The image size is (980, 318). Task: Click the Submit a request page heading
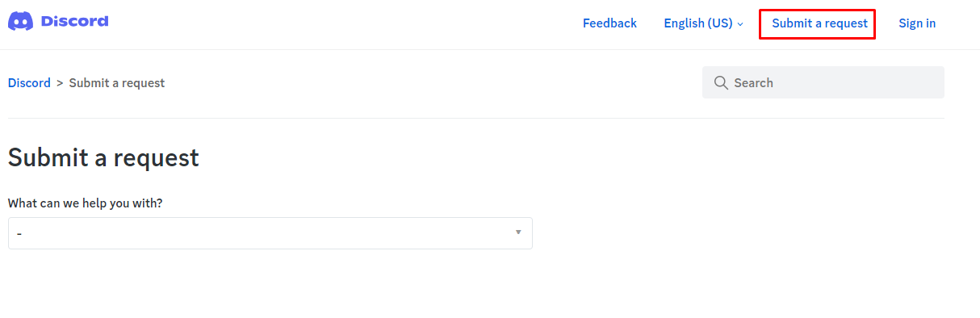[x=103, y=158]
